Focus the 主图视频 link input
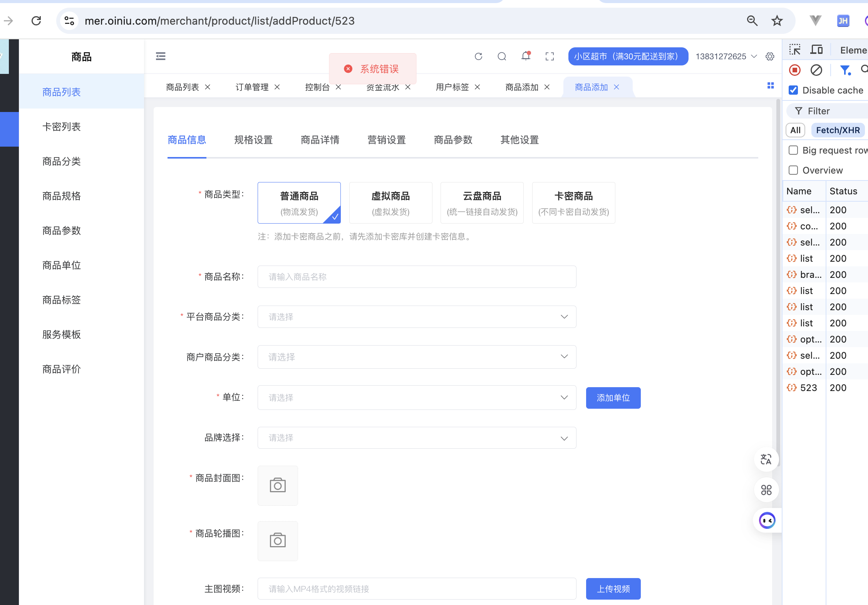 point(417,589)
